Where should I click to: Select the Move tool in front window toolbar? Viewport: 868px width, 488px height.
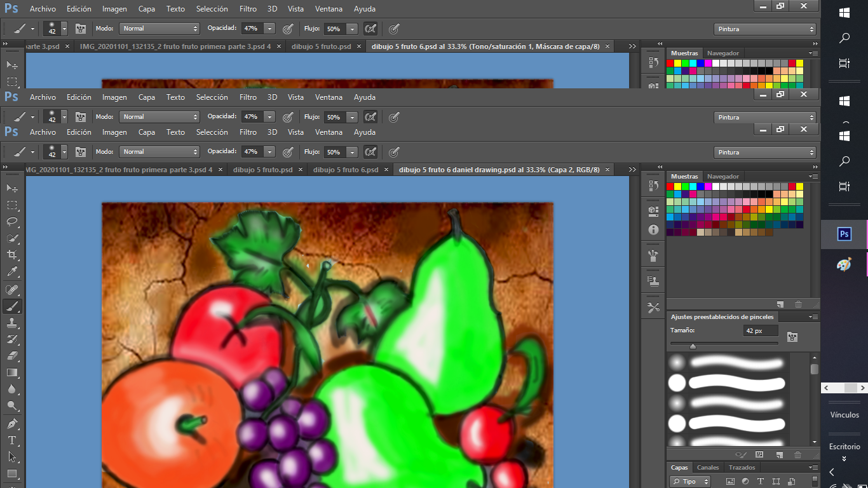coord(12,189)
